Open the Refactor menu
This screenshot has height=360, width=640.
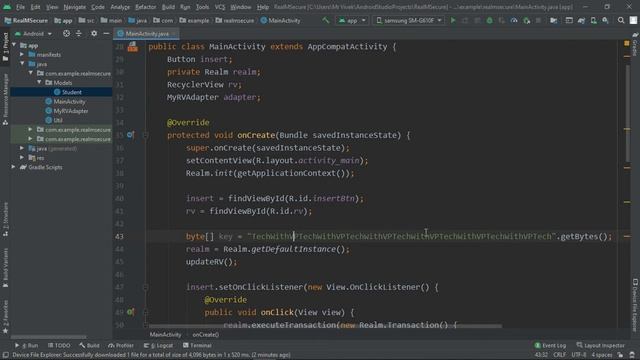pyautogui.click(x=146, y=7)
